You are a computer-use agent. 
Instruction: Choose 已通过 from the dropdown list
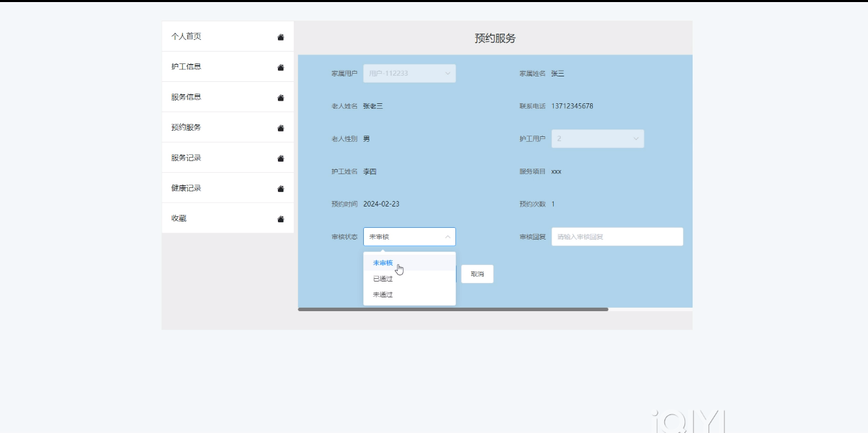click(409, 279)
